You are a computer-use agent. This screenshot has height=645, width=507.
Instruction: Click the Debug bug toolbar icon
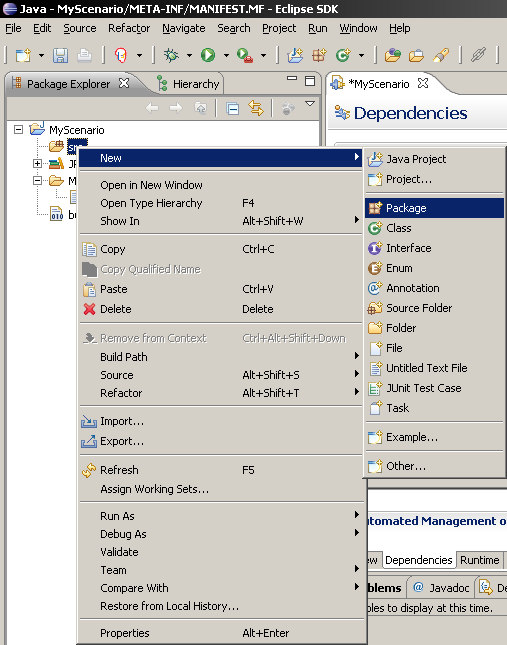click(171, 55)
